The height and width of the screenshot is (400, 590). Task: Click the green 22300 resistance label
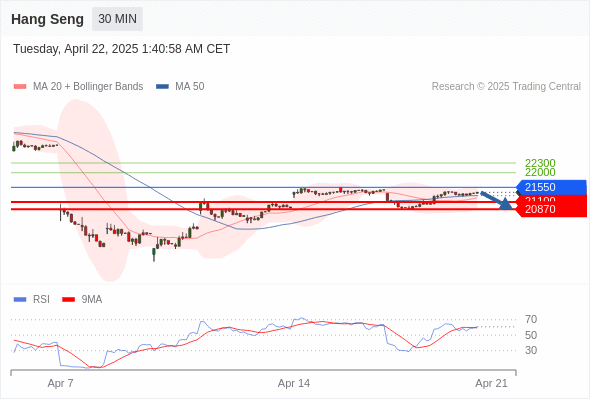(540, 163)
